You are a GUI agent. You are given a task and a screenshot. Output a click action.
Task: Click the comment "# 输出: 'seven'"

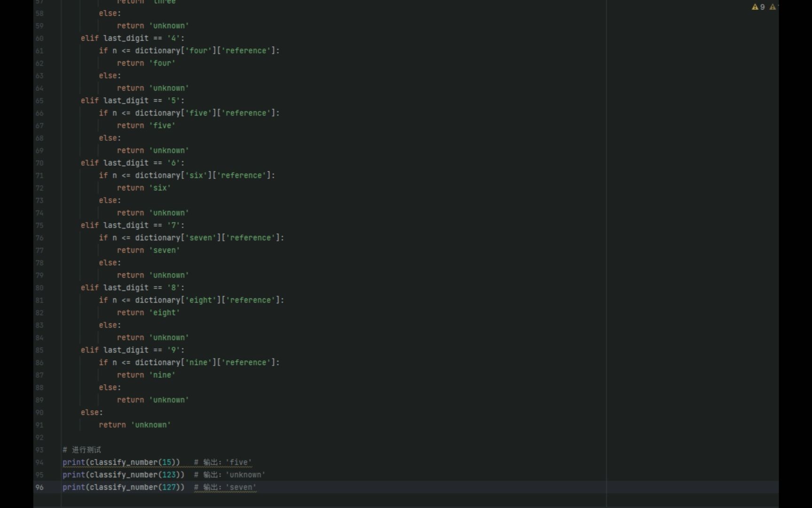click(225, 487)
